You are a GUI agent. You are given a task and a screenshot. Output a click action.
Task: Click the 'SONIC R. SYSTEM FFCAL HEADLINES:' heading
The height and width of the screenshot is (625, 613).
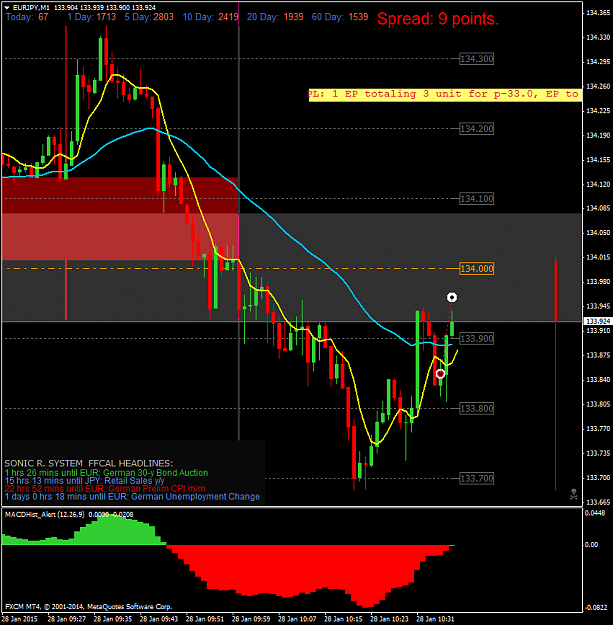[x=88, y=464]
